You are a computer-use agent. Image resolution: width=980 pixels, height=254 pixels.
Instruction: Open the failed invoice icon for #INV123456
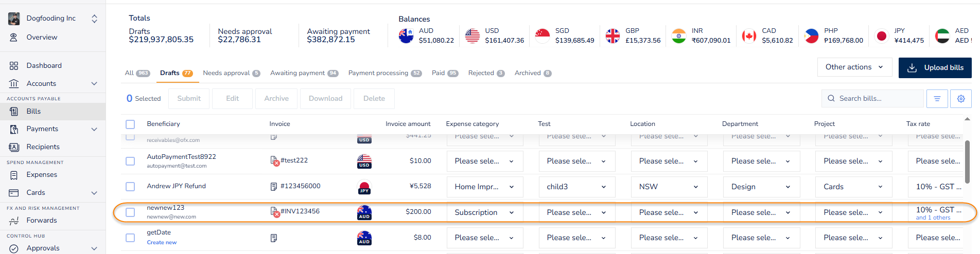(x=275, y=211)
